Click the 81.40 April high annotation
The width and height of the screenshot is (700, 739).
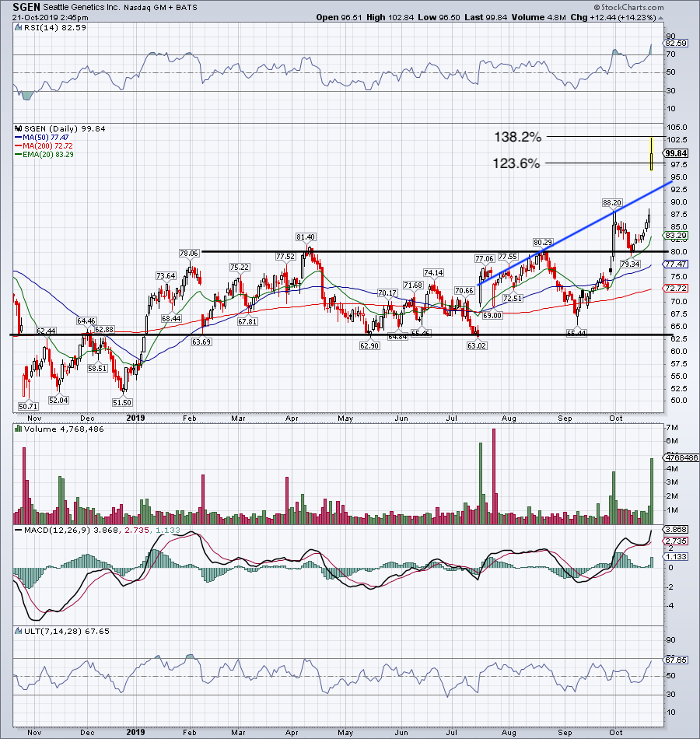click(x=306, y=236)
